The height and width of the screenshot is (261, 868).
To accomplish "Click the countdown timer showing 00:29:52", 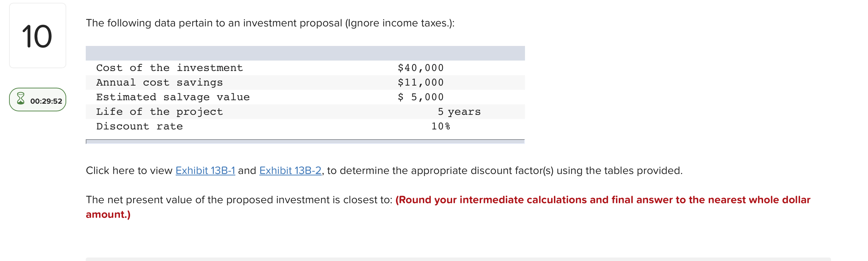I will pyautogui.click(x=46, y=101).
